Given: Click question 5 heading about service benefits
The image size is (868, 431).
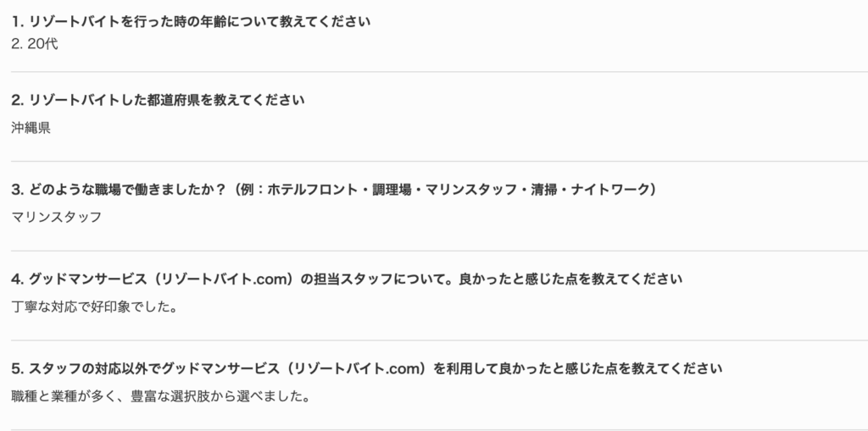Looking at the screenshot, I should pyautogui.click(x=366, y=368).
